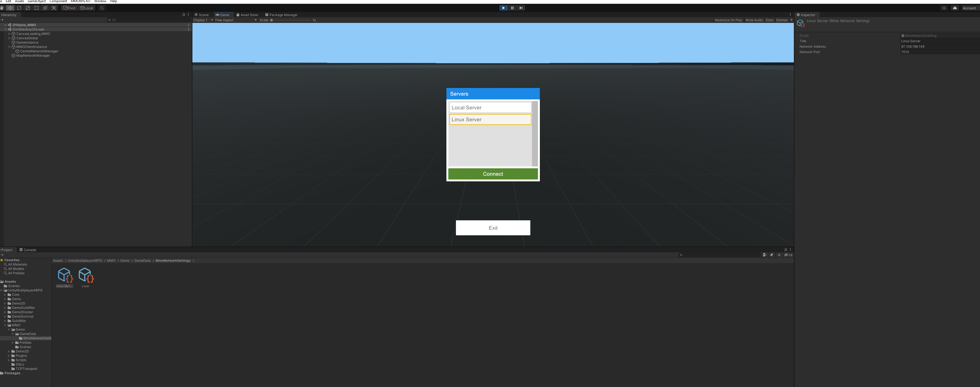Collapse the MMO folder in Project
The width and height of the screenshot is (980, 387).
pos(5,325)
